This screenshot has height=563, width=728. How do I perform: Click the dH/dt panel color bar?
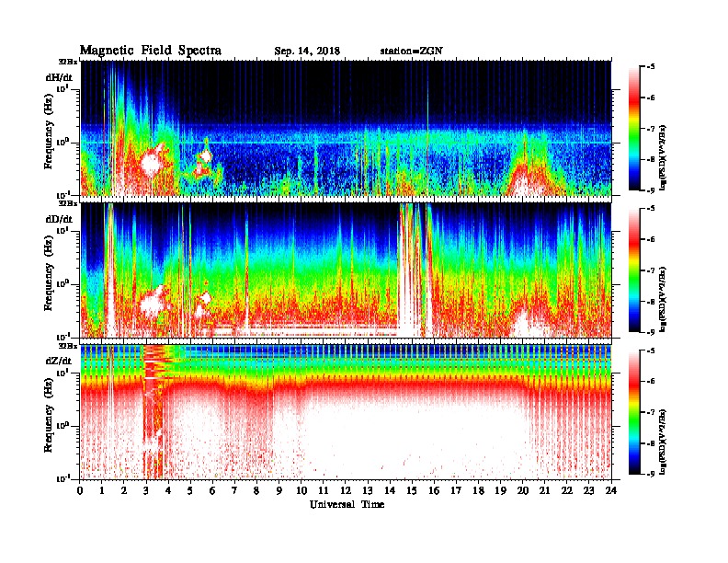click(x=634, y=129)
